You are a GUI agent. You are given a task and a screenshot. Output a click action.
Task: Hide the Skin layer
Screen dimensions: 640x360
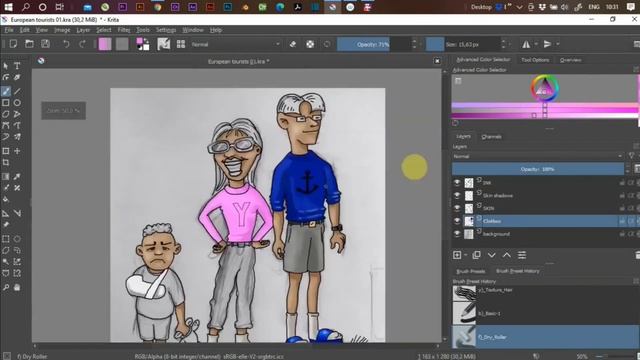point(457,208)
